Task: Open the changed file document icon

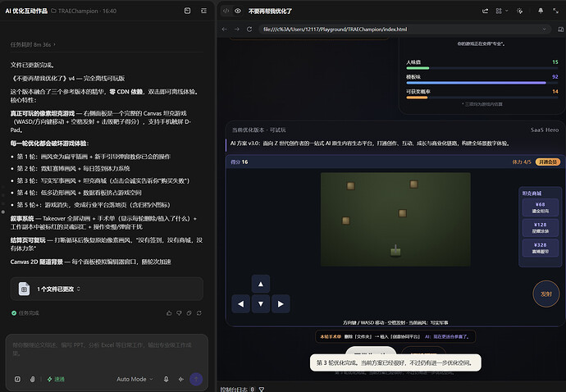Action: tap(24, 289)
